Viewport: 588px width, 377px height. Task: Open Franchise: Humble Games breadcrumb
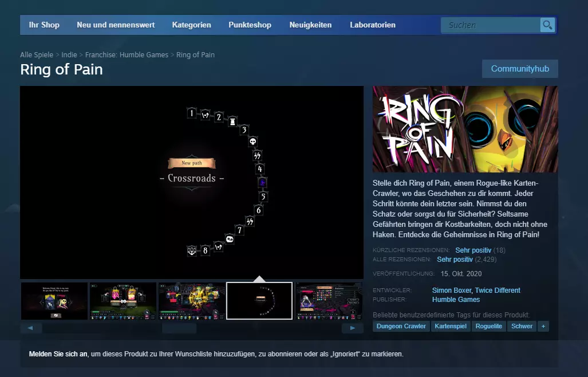click(127, 55)
